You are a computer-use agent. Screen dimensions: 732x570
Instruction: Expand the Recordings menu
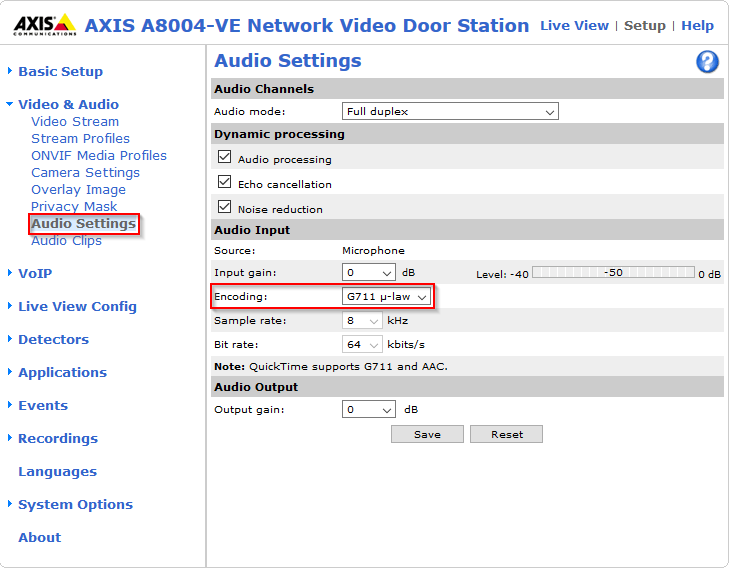click(x=58, y=439)
